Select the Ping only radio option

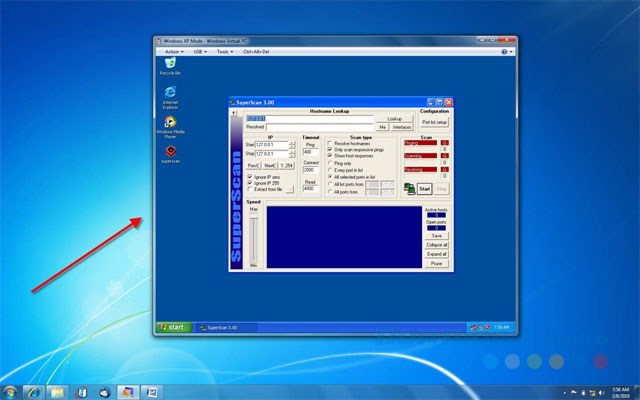pos(330,163)
